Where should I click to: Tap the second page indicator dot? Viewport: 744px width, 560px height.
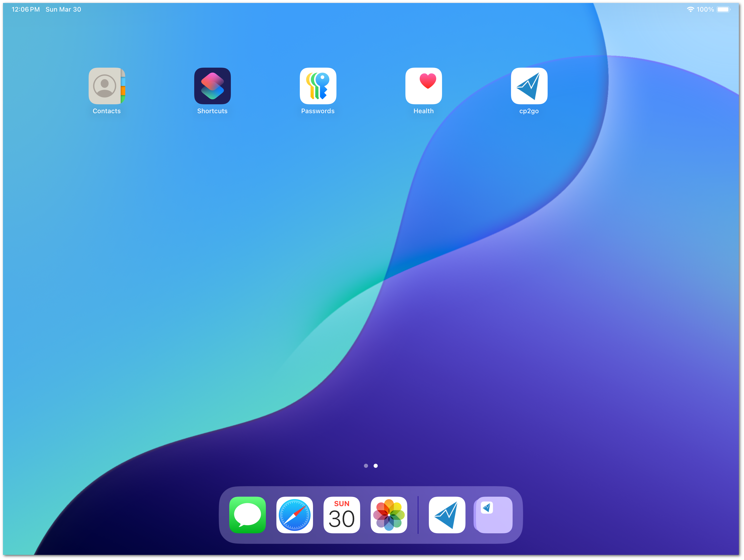pyautogui.click(x=376, y=466)
